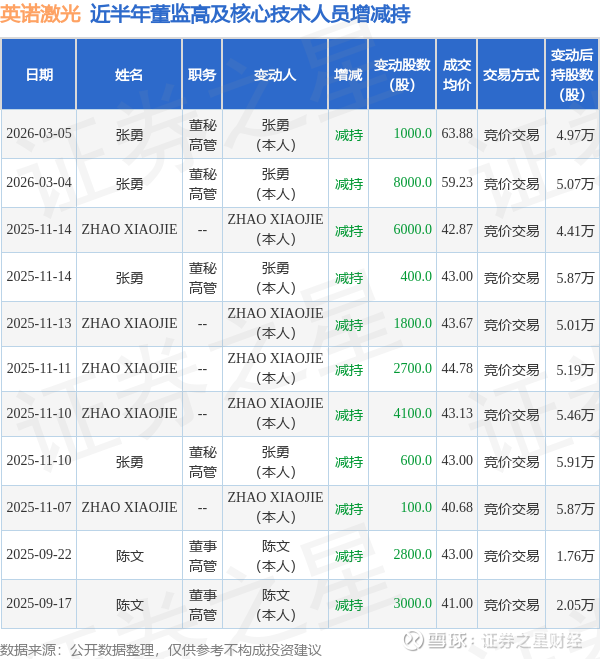Click the 职务 column header
Image resolution: width=600 pixels, height=659 pixels.
click(x=202, y=75)
